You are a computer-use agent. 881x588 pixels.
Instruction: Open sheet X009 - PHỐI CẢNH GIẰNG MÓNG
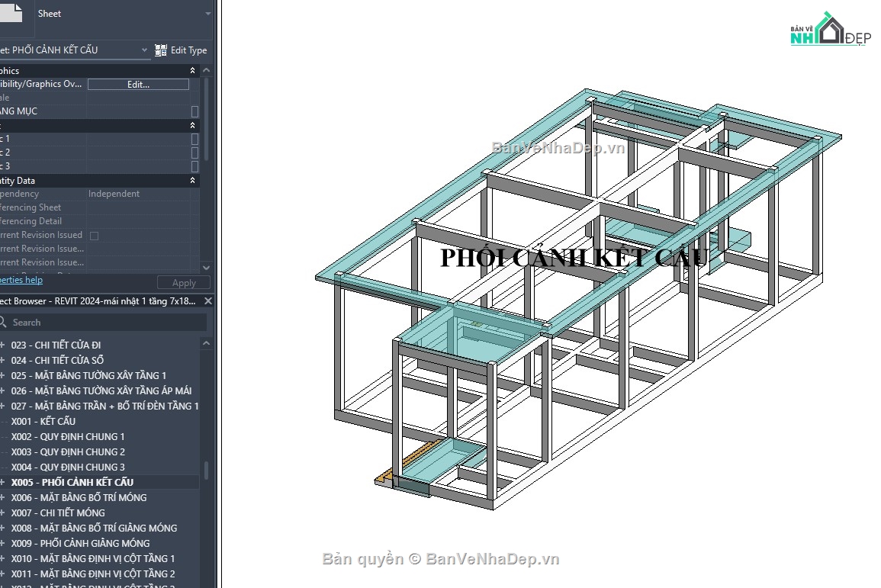(x=80, y=543)
